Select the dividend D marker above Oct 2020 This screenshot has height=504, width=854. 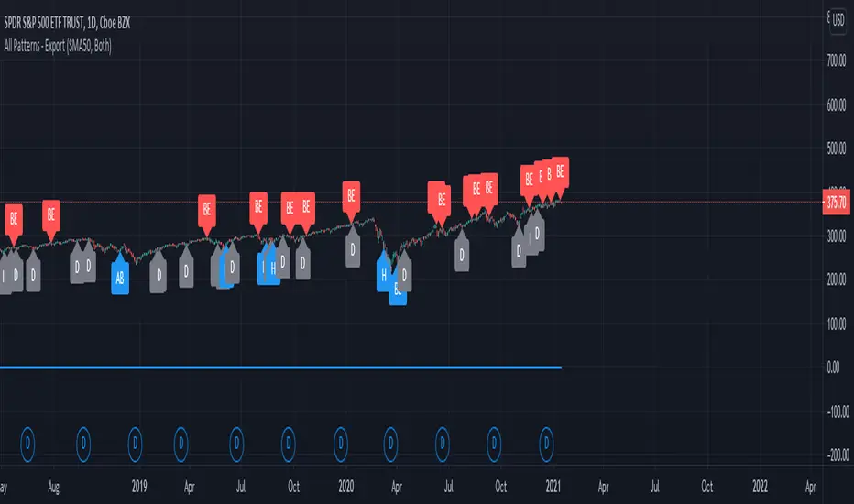[x=494, y=444]
